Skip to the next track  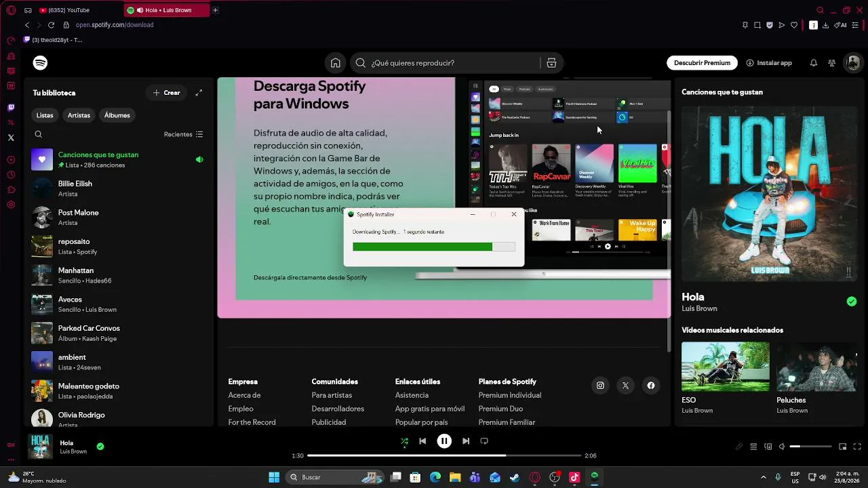coord(466,441)
